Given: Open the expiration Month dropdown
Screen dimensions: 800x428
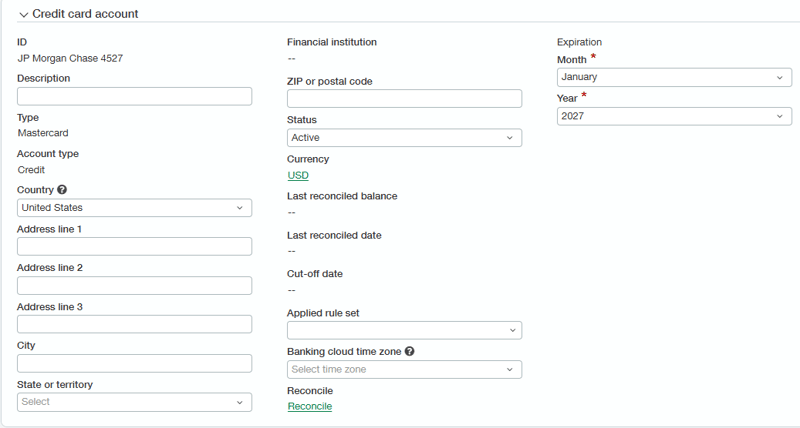Looking at the screenshot, I should coord(674,77).
